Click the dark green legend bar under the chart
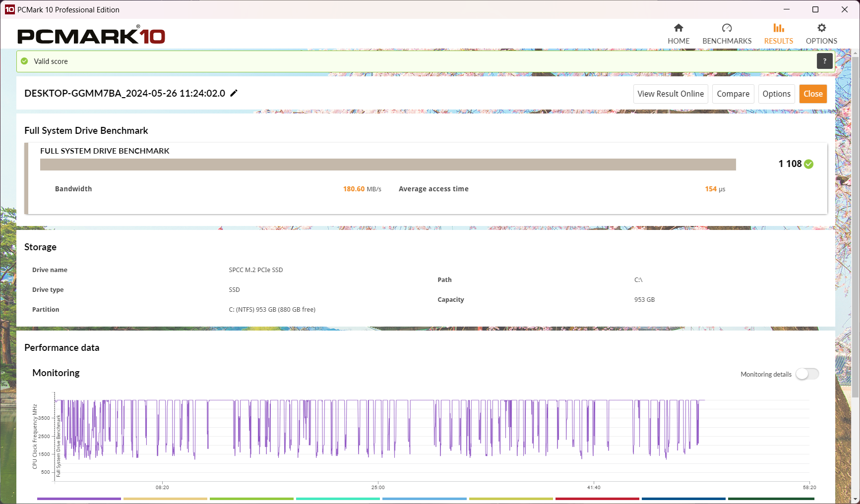 point(771,499)
